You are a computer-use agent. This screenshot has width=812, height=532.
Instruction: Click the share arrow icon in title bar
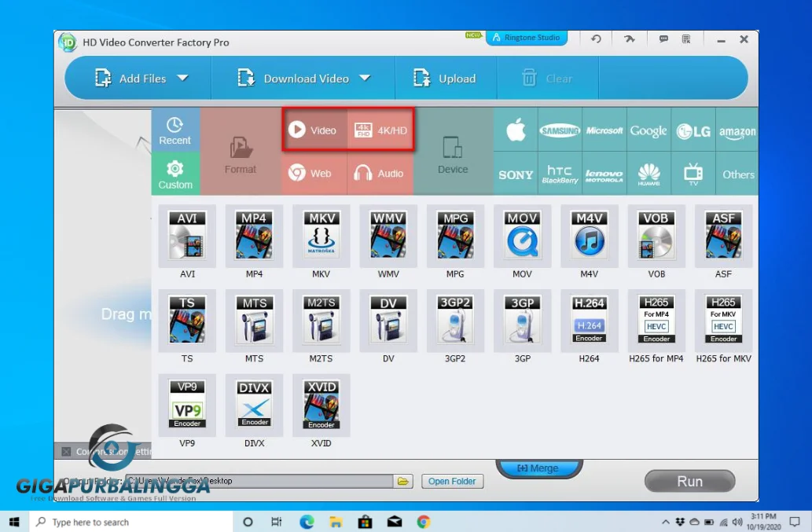coord(629,39)
